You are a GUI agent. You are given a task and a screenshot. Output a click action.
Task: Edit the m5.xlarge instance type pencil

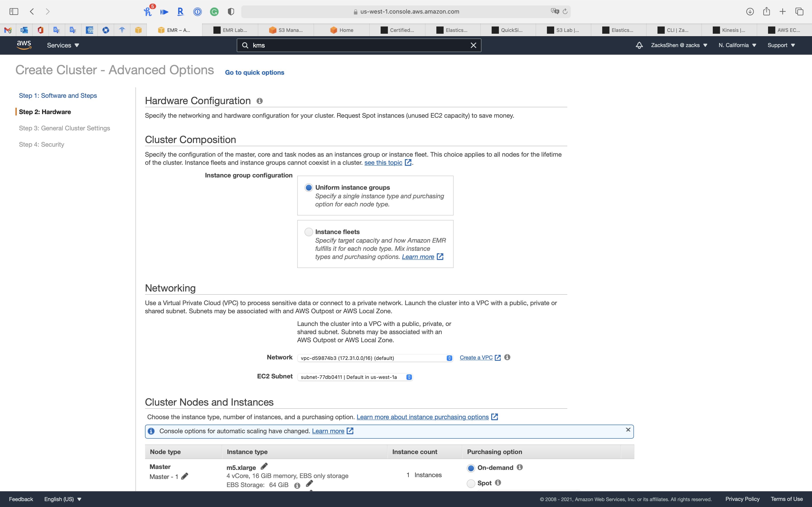pos(264,466)
